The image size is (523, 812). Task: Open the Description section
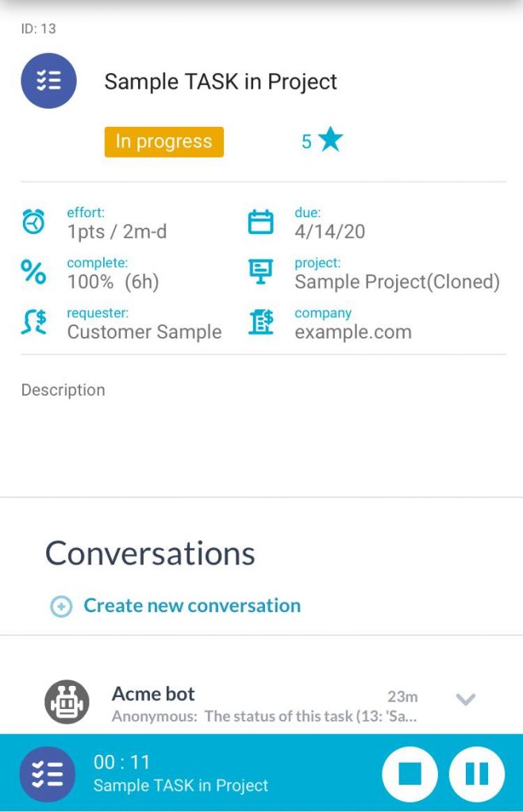click(63, 390)
